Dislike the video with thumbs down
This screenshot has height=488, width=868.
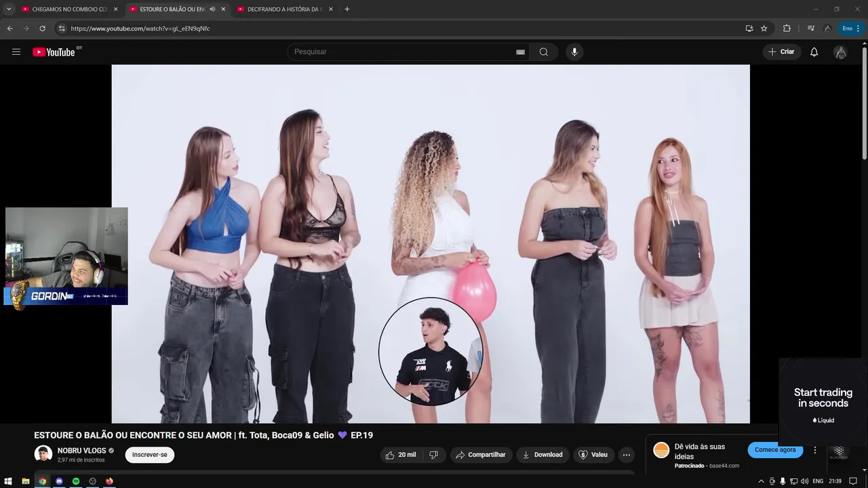point(433,455)
